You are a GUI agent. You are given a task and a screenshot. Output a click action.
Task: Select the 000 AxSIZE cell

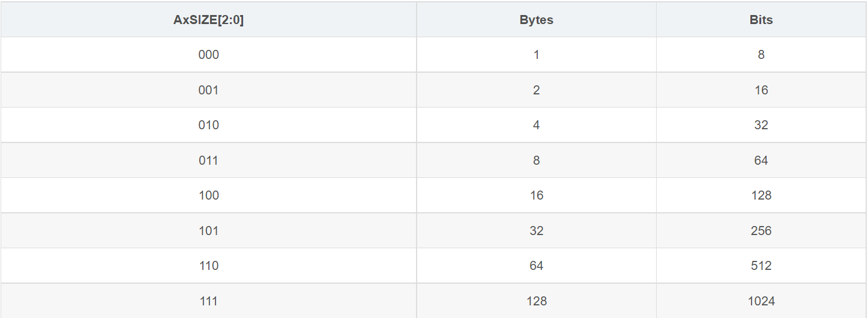(208, 55)
